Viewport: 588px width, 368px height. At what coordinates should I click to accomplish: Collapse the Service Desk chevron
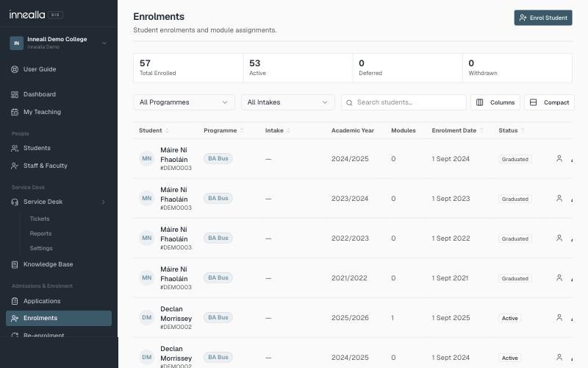click(x=104, y=202)
